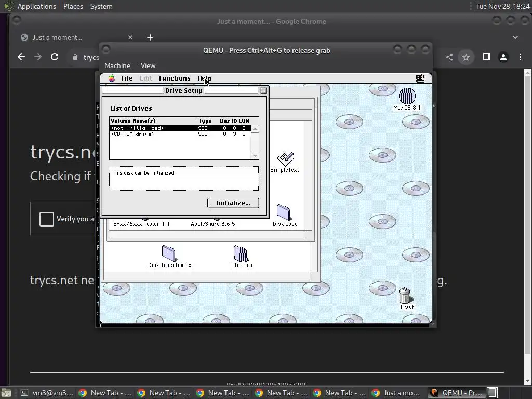Select the <CD-ROM drive> row
The height and width of the screenshot is (399, 532).
pos(180,134)
